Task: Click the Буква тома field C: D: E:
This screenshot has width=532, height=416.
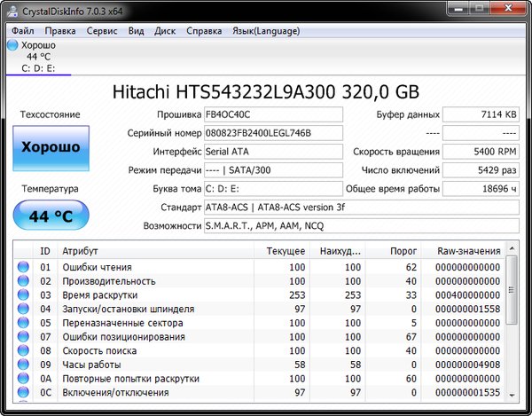Action: pos(273,189)
